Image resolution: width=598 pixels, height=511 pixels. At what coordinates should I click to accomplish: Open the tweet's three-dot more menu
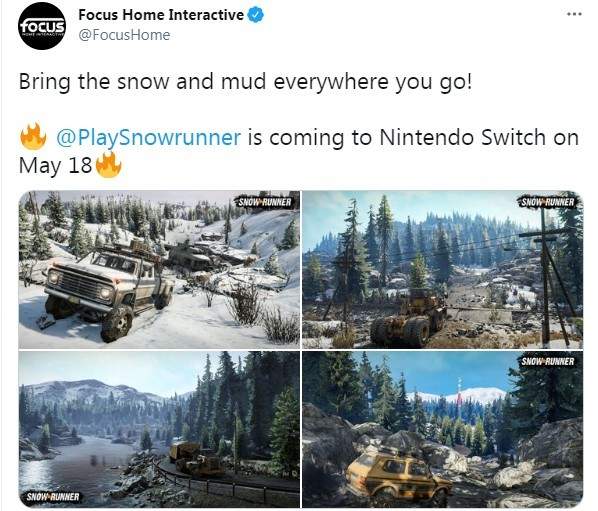[574, 14]
